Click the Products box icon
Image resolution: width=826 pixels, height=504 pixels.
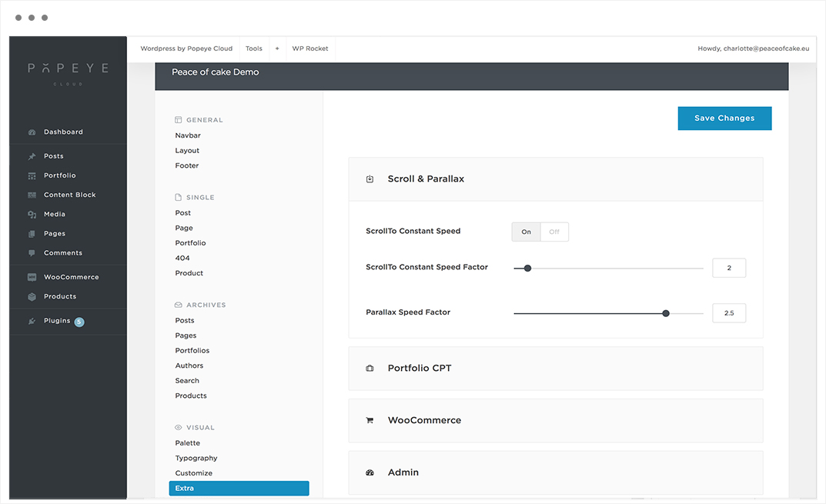32,296
